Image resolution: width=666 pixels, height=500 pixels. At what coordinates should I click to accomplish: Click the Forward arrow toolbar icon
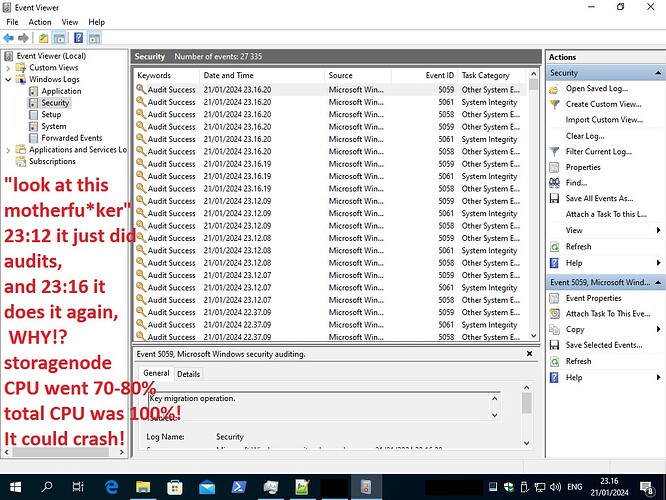coord(23,38)
